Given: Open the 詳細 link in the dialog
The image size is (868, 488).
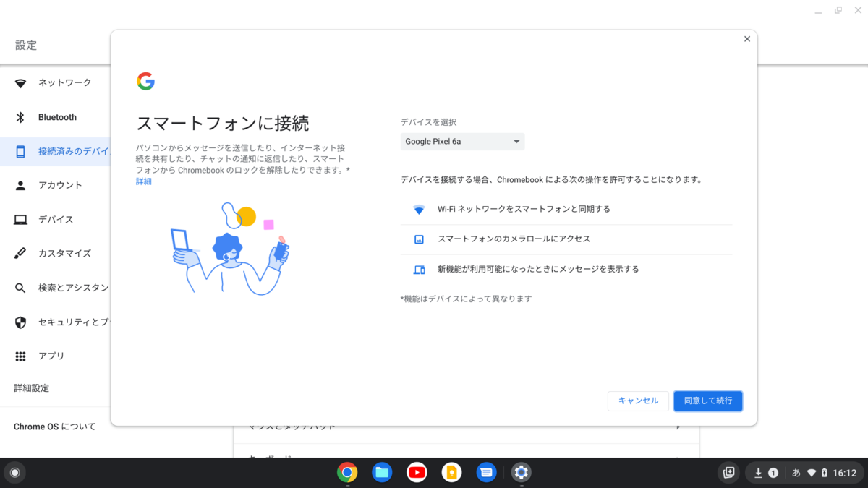Looking at the screenshot, I should coord(144,181).
